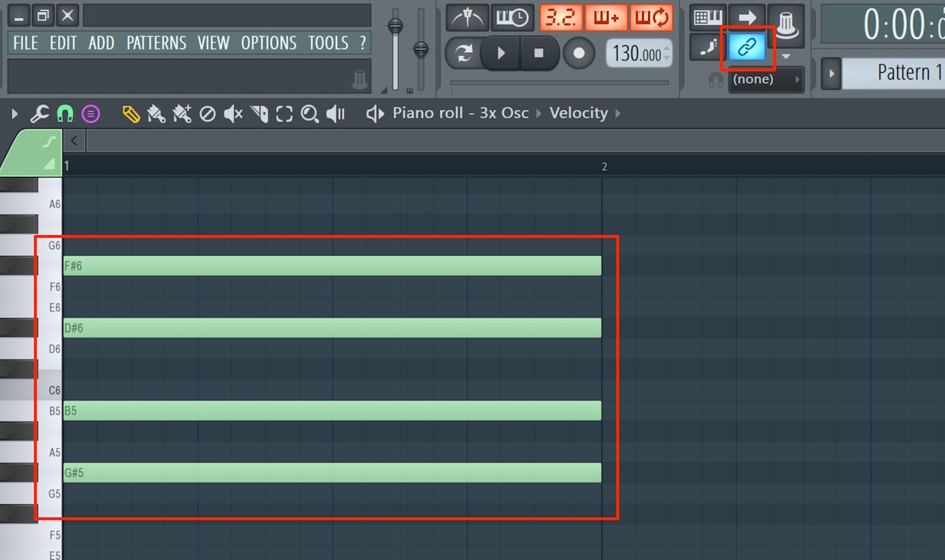
Task: Switch pattern/song mode button
Action: tap(464, 53)
